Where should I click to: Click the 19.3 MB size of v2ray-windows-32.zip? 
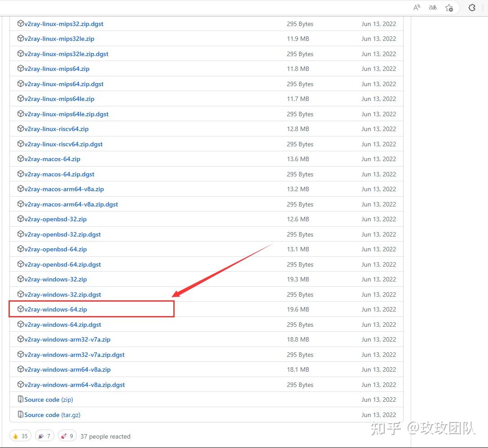click(298, 279)
